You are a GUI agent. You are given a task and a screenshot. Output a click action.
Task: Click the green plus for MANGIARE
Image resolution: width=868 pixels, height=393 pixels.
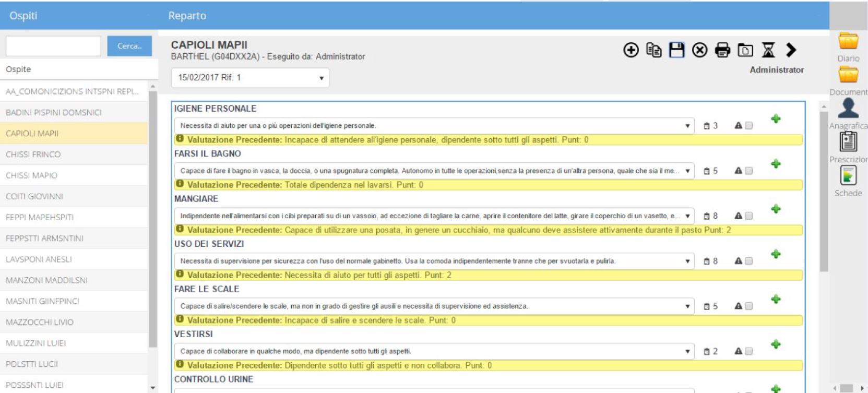pos(776,209)
